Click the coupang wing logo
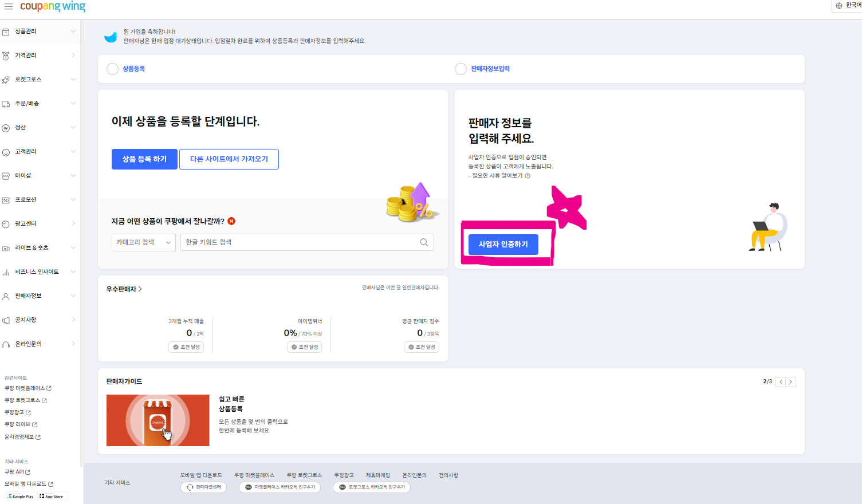The height and width of the screenshot is (504, 862). (x=53, y=6)
